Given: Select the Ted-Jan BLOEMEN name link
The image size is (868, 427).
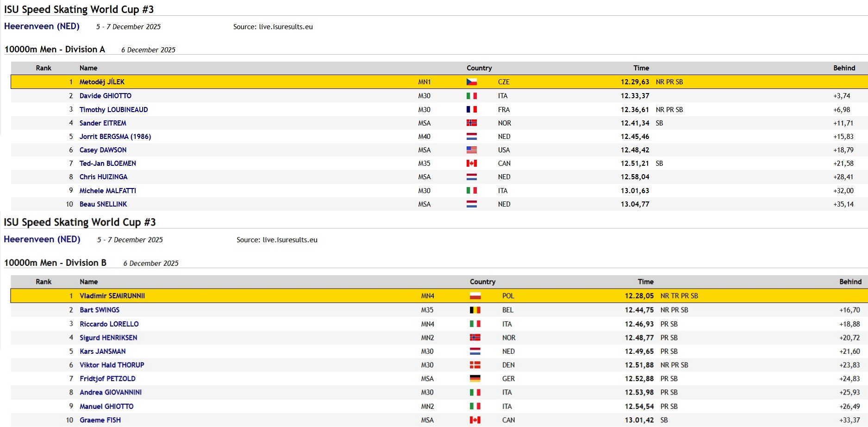Looking at the screenshot, I should pos(108,163).
